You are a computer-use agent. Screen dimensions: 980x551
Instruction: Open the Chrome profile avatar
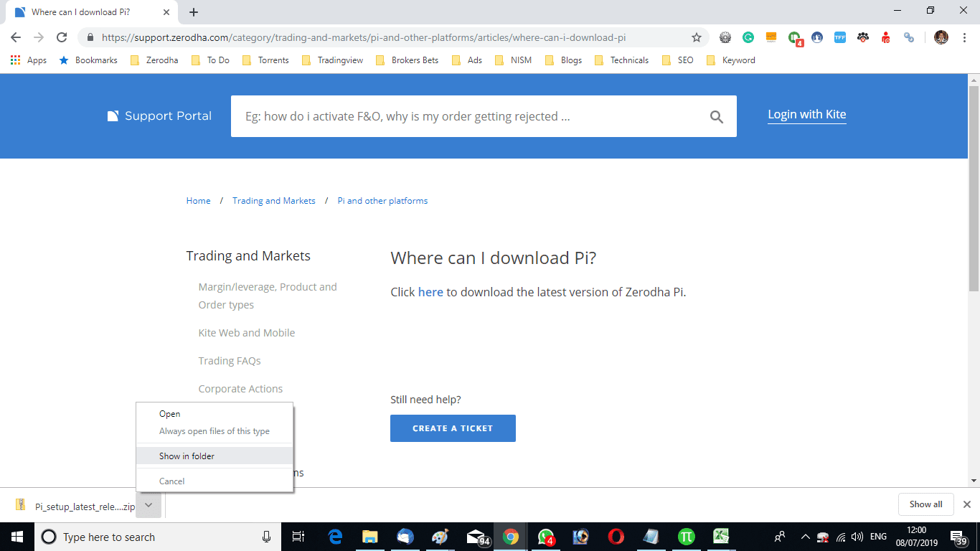pyautogui.click(x=941, y=37)
